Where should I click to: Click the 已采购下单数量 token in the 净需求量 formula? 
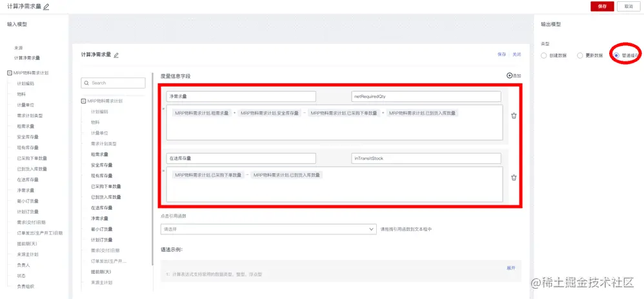[x=343, y=113]
